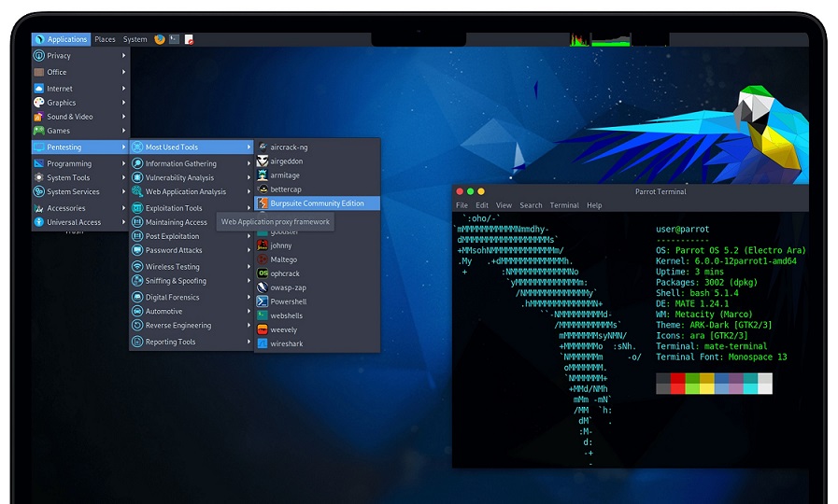Open the Places menu in the top panel
838x504 pixels.
[x=105, y=39]
